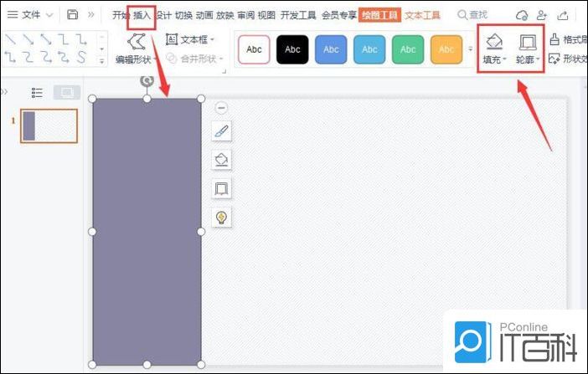
Task: Click the share export icon
Action: (x=563, y=15)
